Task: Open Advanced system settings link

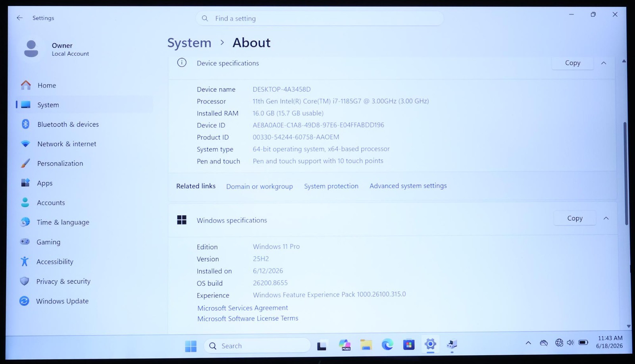Action: coord(408,185)
